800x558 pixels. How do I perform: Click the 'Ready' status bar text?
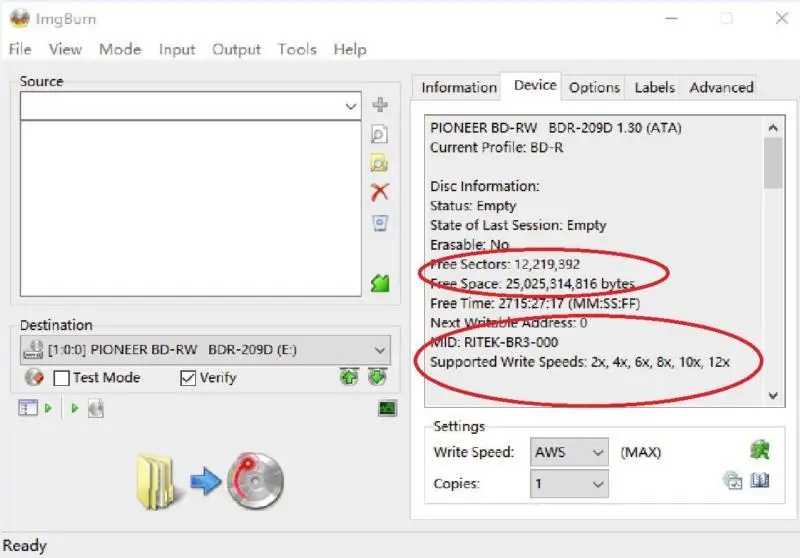coord(24,545)
